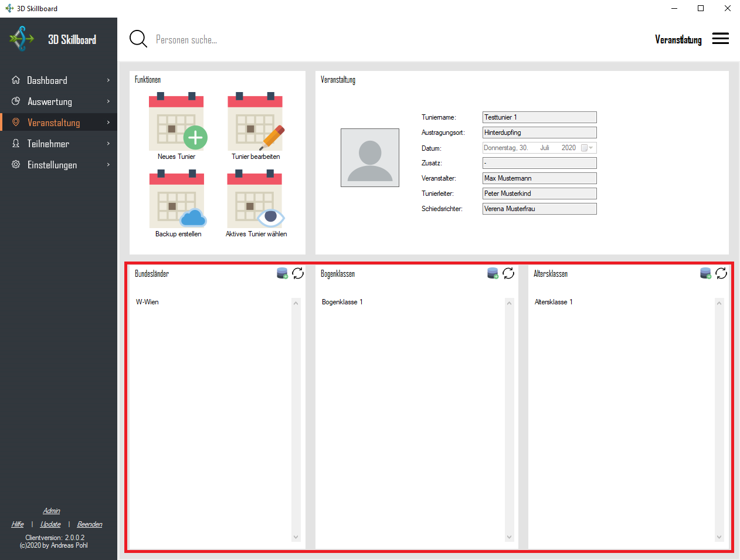Click the add-database icon in Altersklassen panel
Viewport: 740px width, 560px height.
tap(705, 273)
